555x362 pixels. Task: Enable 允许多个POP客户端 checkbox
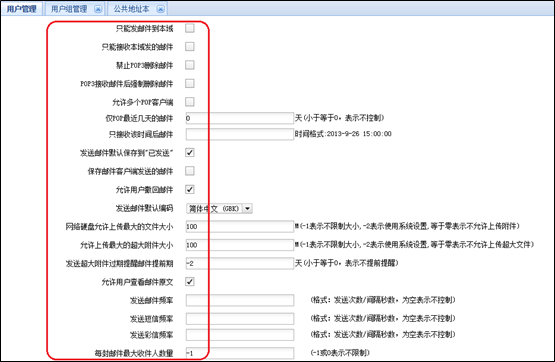point(190,102)
